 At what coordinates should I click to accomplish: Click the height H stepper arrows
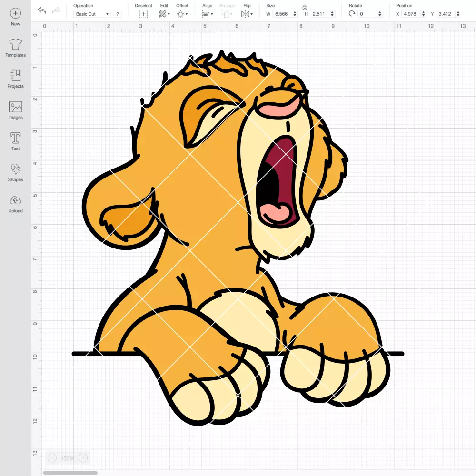(x=332, y=14)
